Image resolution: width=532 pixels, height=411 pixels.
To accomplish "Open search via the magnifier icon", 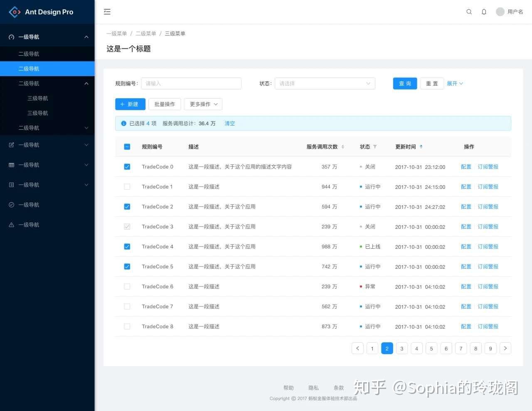I will pos(469,12).
